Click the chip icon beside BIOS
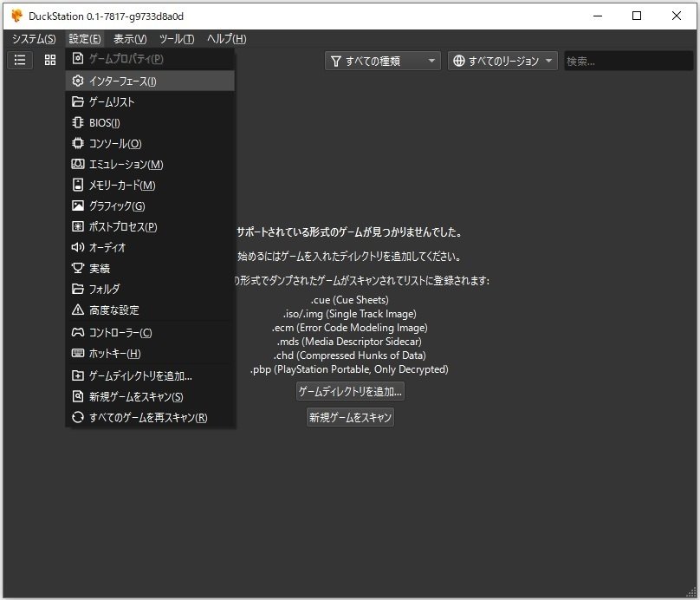 pyautogui.click(x=78, y=122)
